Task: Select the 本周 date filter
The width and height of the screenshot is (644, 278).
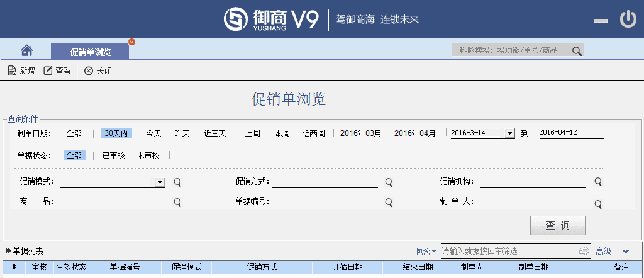Action: 282,133
